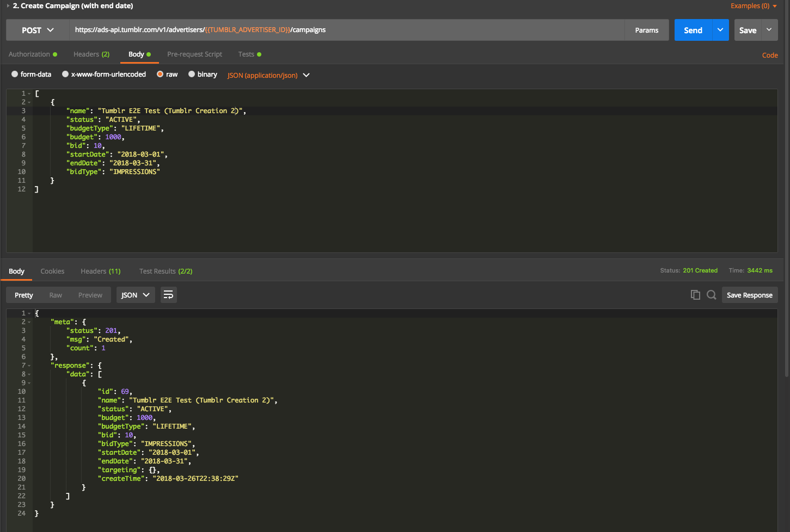Click request body "endDate" line
This screenshot has height=532, width=790.
point(113,163)
